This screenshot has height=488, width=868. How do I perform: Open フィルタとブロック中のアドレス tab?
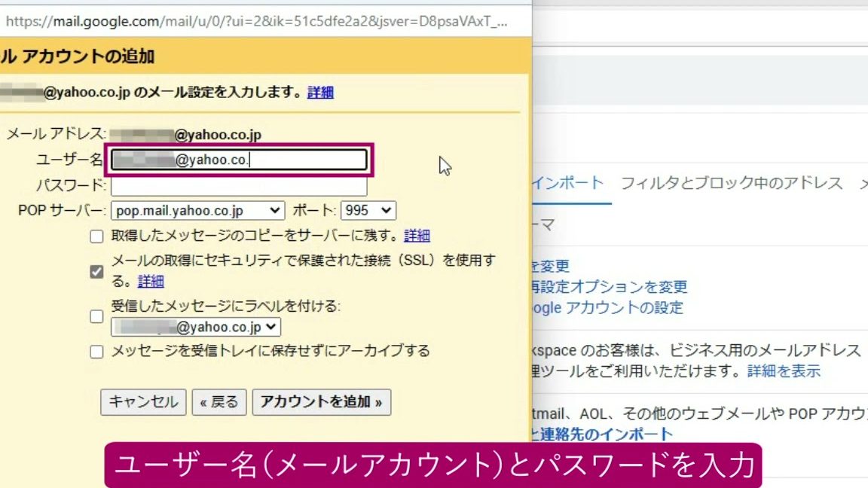coord(732,183)
